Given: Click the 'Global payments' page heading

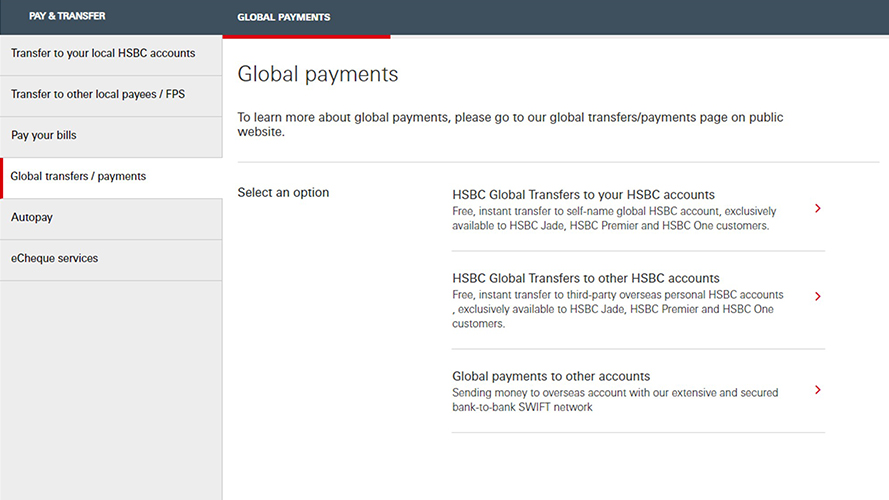Looking at the screenshot, I should [318, 74].
